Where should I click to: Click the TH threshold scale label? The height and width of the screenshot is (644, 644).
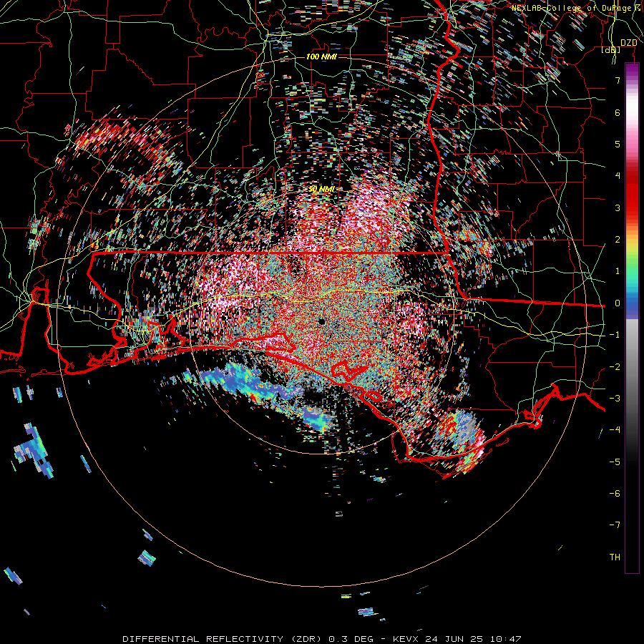[x=615, y=557]
